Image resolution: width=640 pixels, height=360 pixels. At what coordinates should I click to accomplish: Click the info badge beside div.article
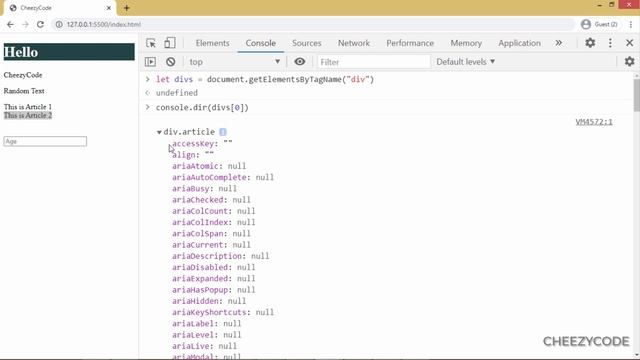click(222, 132)
